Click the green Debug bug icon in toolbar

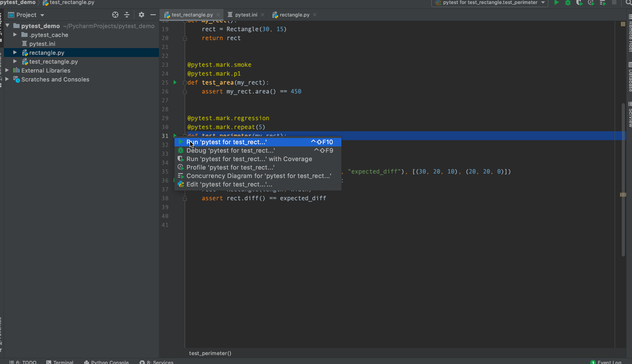pyautogui.click(x=568, y=3)
